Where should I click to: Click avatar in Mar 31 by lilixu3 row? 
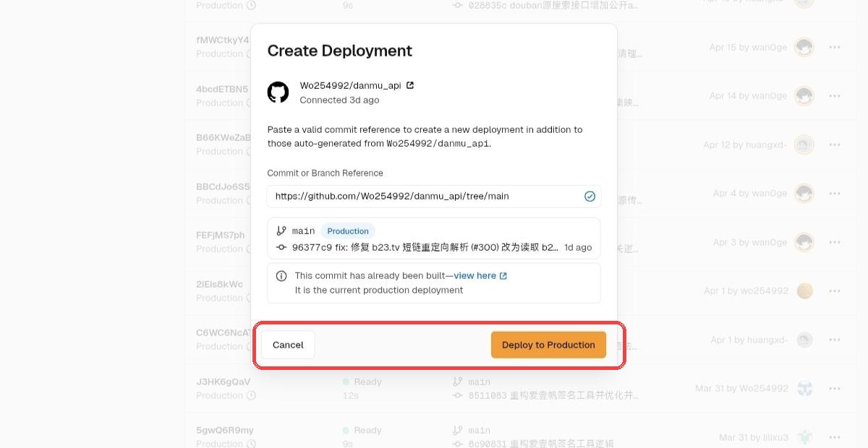[x=804, y=437]
